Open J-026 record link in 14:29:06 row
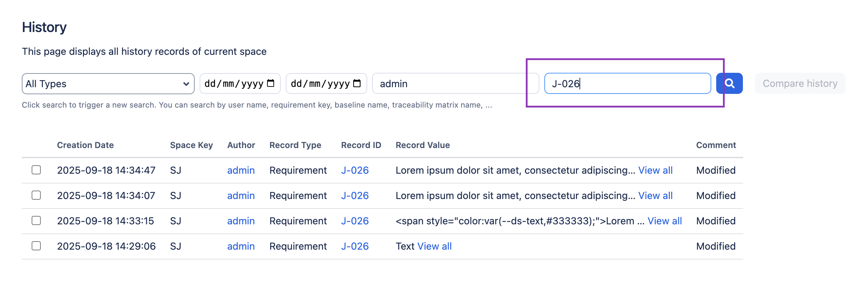 355,246
